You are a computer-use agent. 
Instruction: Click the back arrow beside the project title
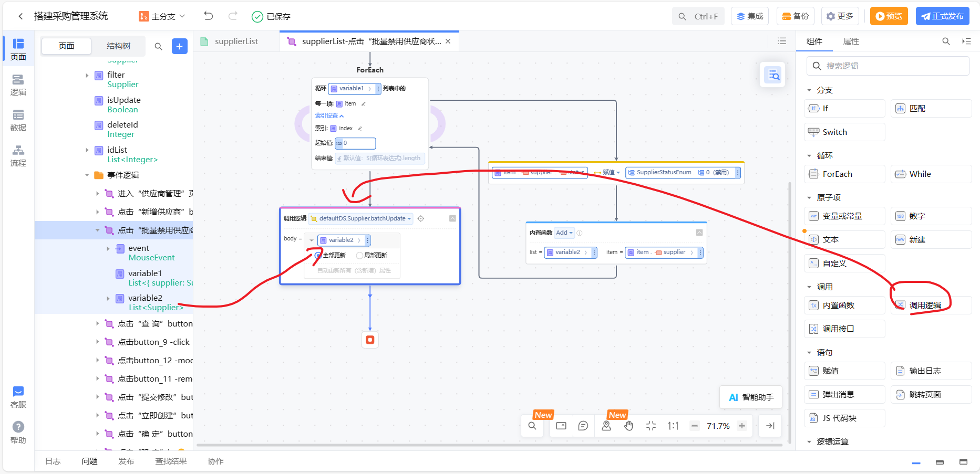(20, 16)
